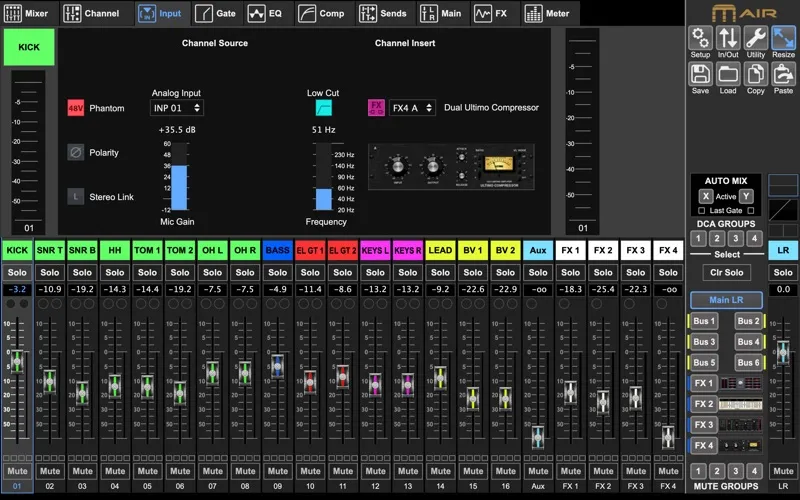The width and height of the screenshot is (800, 500).
Task: Toggle Auto Mix Y group
Action: coord(746,196)
